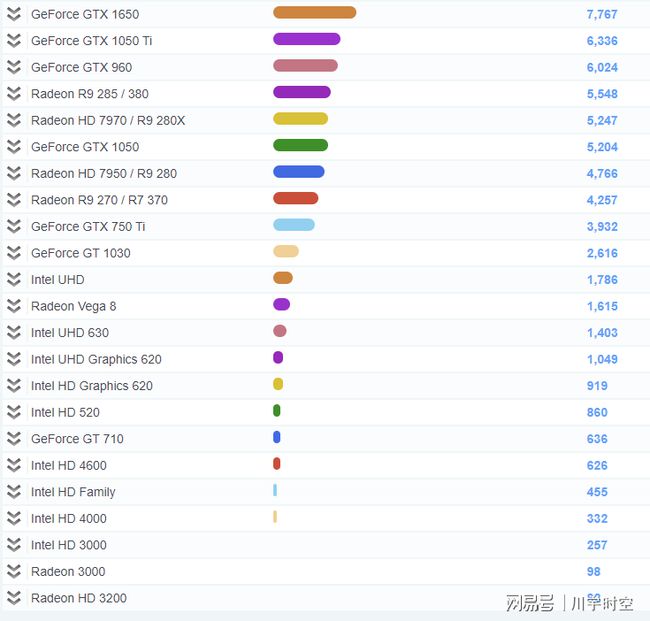The height and width of the screenshot is (621, 650).
Task: Expand the GeForce GT 1030 chevron
Action: (14, 253)
